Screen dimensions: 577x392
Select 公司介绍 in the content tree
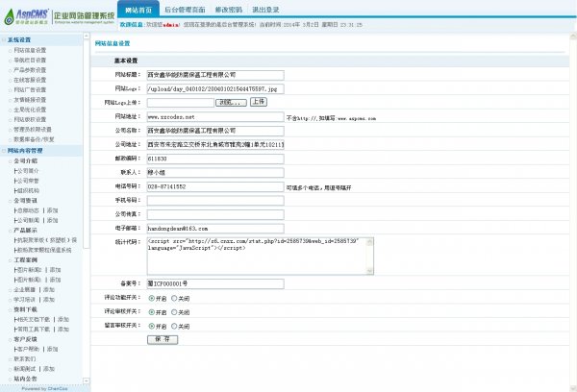25,160
